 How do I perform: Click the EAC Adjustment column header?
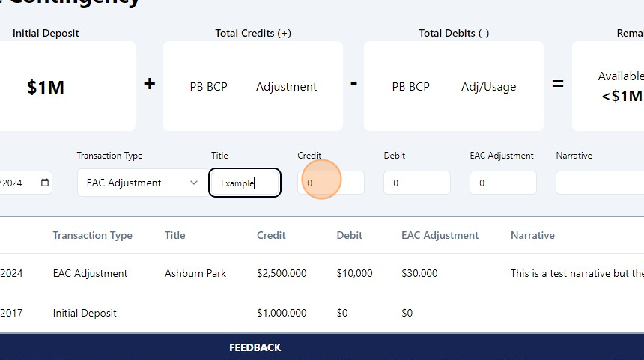click(x=440, y=235)
